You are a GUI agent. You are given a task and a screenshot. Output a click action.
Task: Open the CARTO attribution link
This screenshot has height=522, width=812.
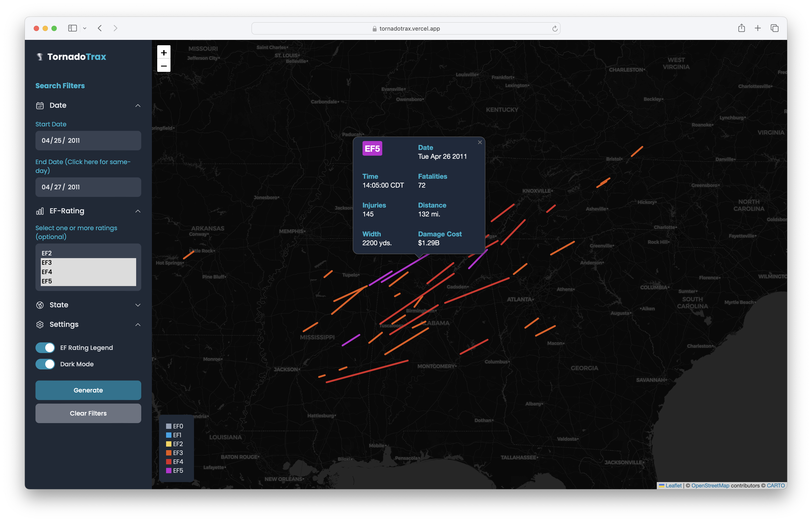pyautogui.click(x=776, y=486)
